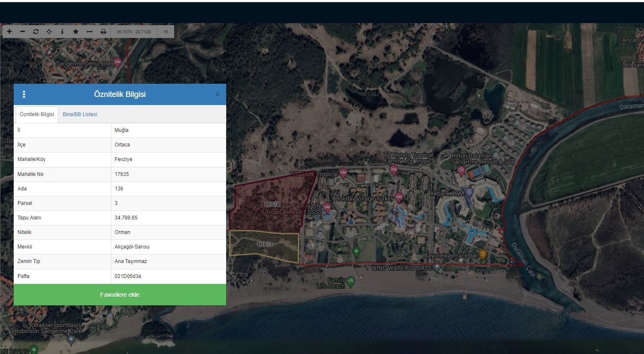The height and width of the screenshot is (354, 644).
Task: Click the green park pin near resort
Action: (x=356, y=252)
